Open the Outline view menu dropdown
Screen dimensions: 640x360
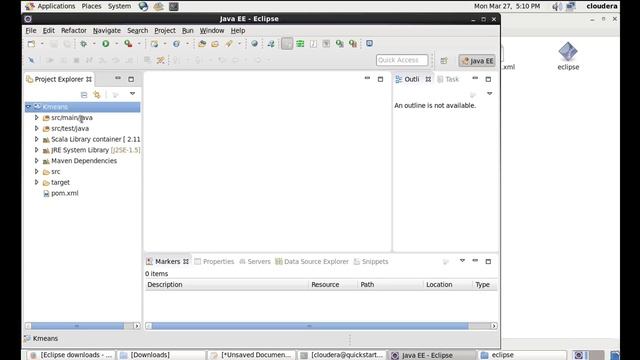click(x=489, y=94)
